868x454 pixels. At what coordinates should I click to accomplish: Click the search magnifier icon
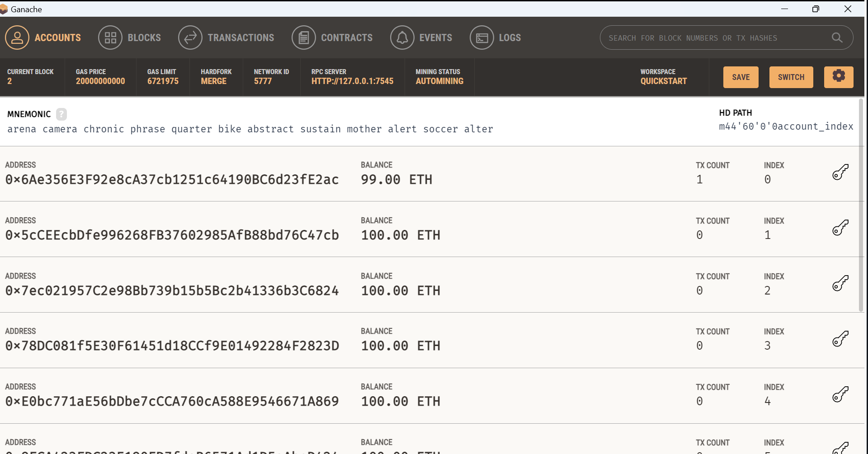[x=837, y=38]
